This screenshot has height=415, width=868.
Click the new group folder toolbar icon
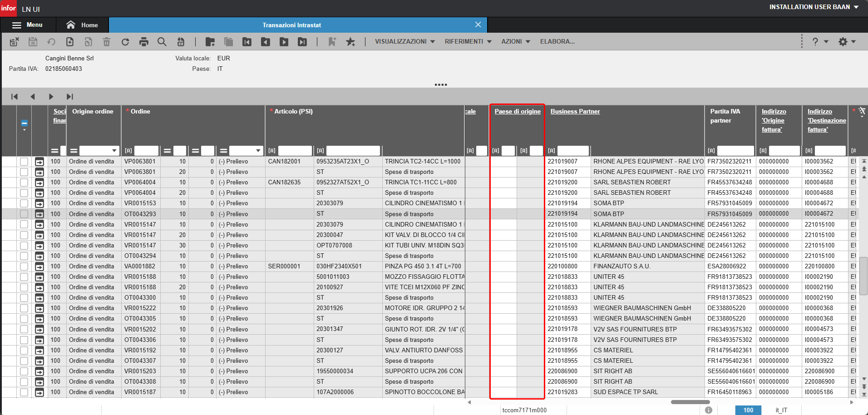[210, 42]
